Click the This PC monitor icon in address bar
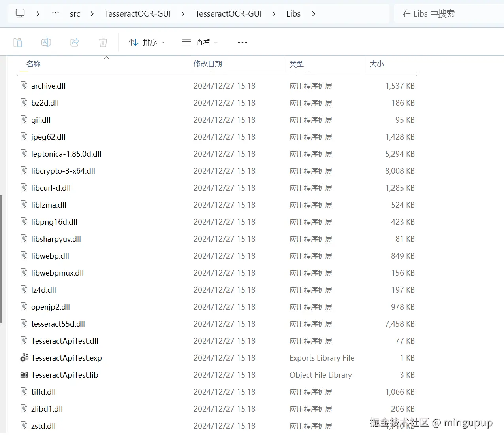Viewport: 504px width, 440px height. (x=20, y=13)
